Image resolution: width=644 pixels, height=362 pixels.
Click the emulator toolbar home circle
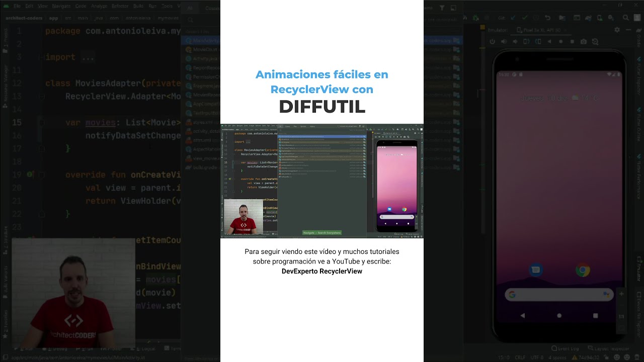(561, 41)
